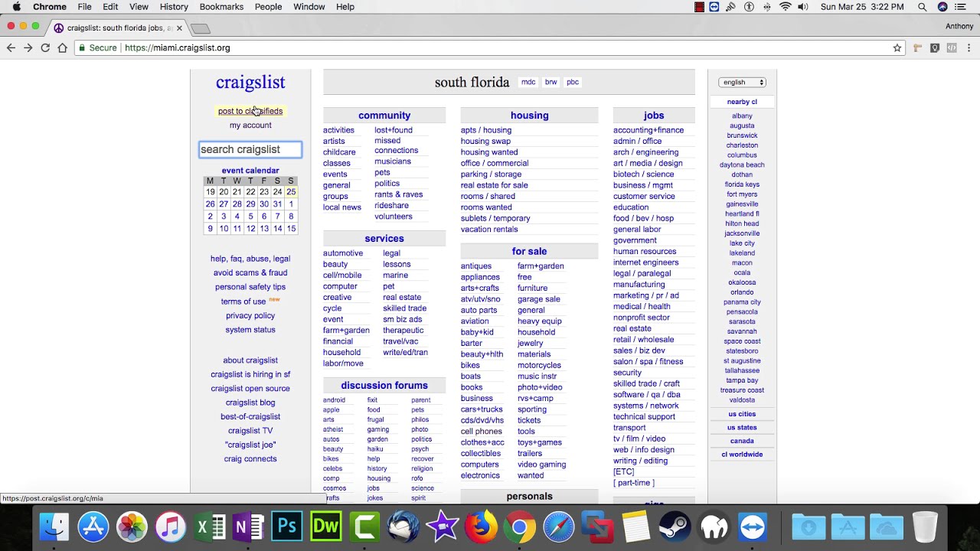Open software / qa / dba jobs
Screen dimensions: 980x551
pyautogui.click(x=646, y=395)
